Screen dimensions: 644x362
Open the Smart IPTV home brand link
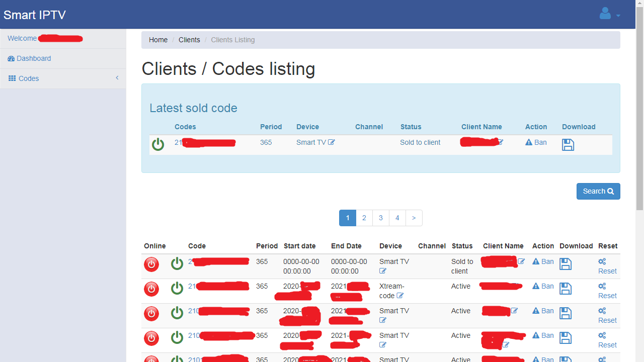pyautogui.click(x=35, y=15)
